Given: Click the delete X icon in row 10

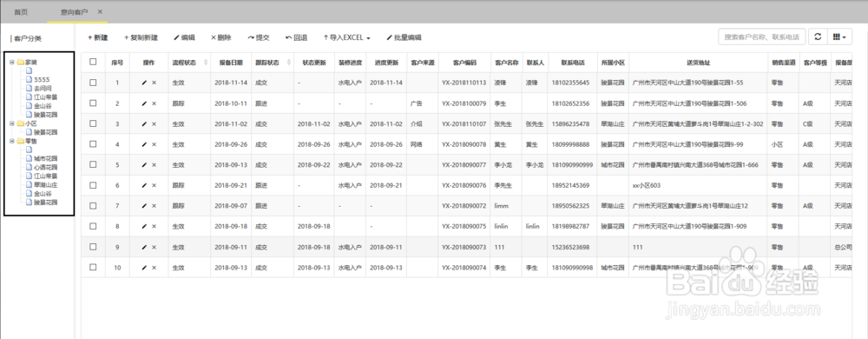Looking at the screenshot, I should coord(154,267).
